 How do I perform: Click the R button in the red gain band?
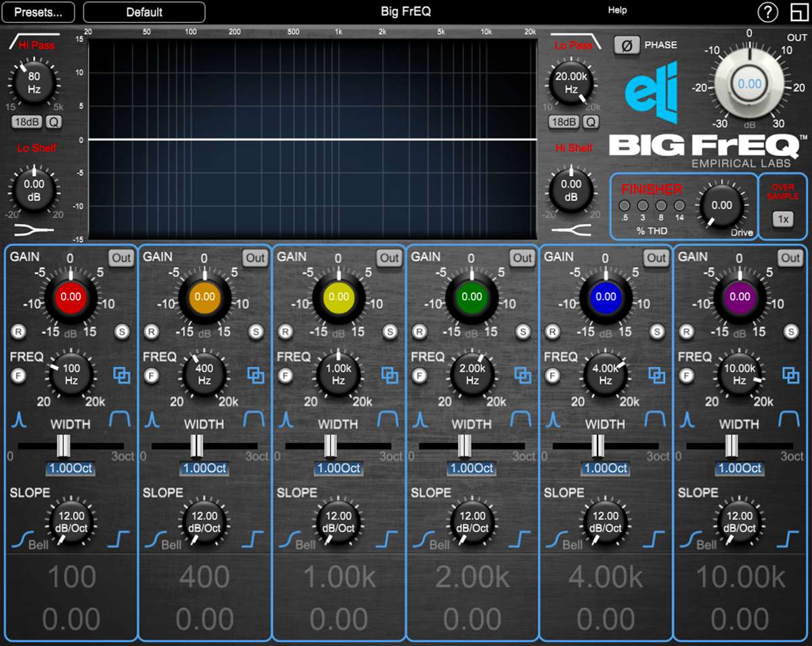click(18, 332)
